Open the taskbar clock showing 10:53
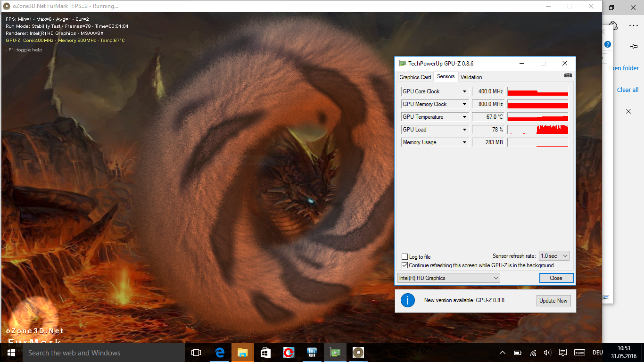Image resolution: width=644 pixels, height=362 pixels. click(623, 353)
